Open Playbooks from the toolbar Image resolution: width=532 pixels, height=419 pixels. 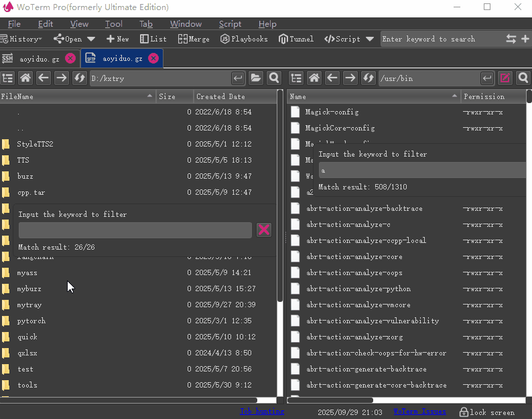tap(244, 39)
